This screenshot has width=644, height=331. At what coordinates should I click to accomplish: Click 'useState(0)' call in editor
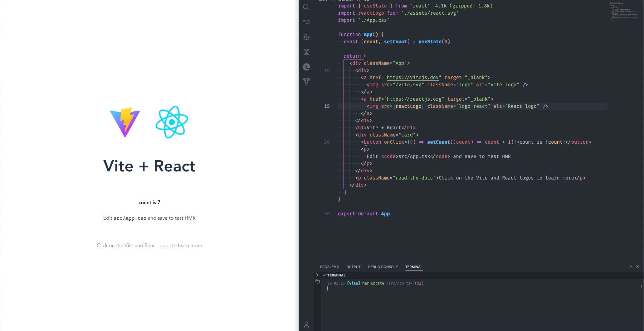(434, 42)
